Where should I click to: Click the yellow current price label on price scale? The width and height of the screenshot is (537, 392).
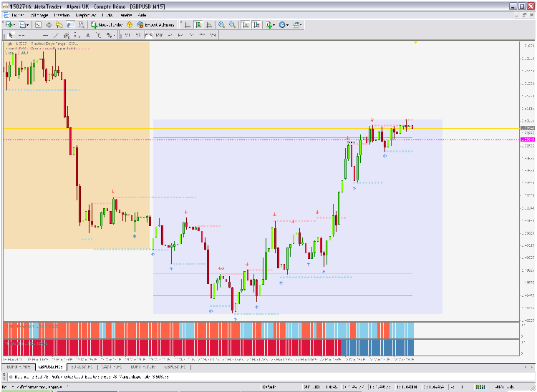pos(528,128)
